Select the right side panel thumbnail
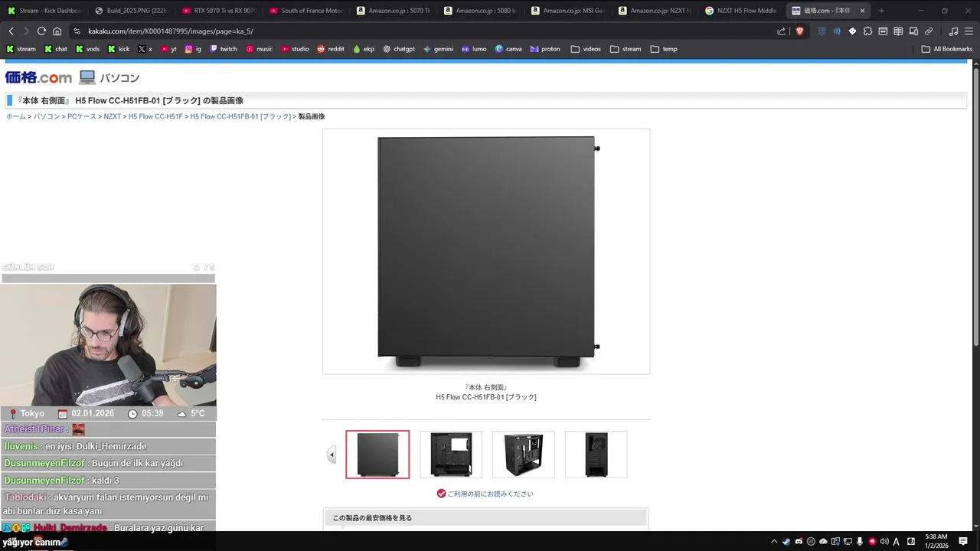The height and width of the screenshot is (551, 980). (377, 455)
